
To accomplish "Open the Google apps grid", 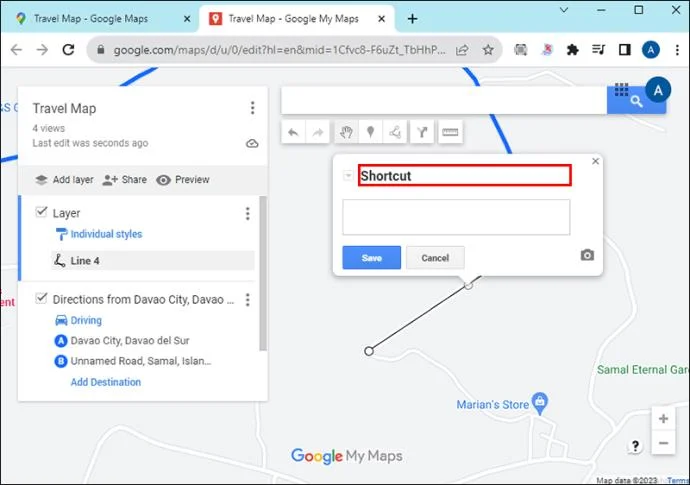I will 621,90.
